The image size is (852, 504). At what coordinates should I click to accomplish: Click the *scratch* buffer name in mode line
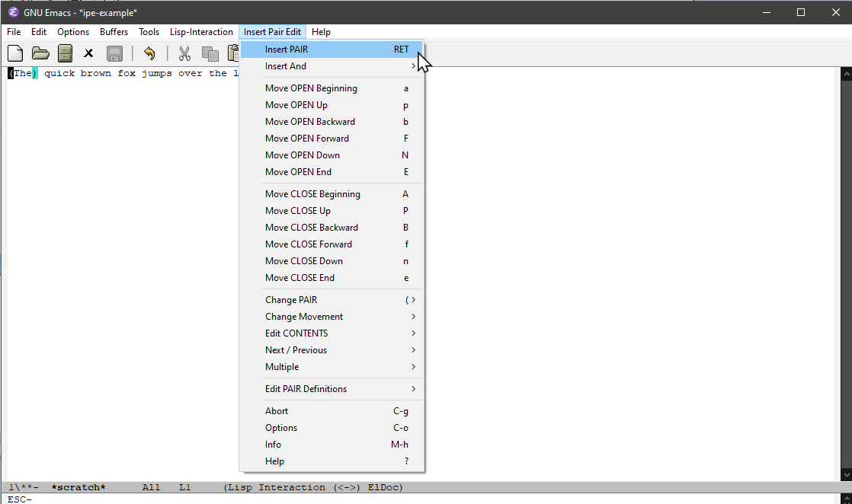(x=78, y=488)
